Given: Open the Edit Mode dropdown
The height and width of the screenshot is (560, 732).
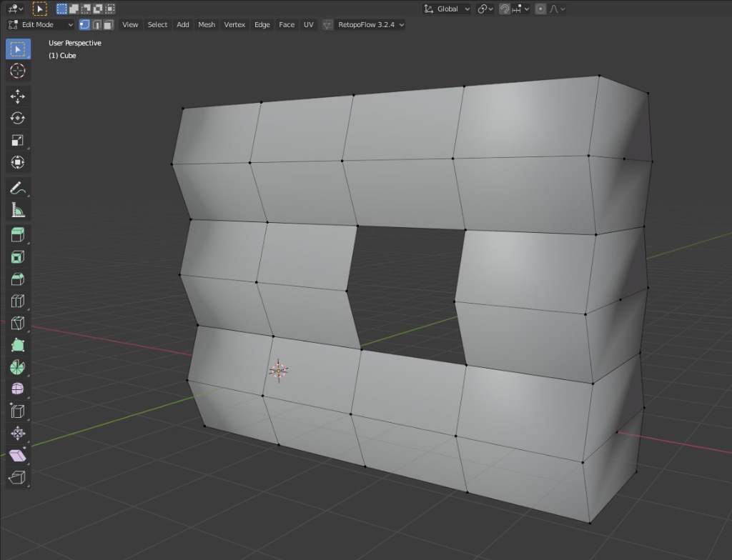Looking at the screenshot, I should click(x=41, y=24).
